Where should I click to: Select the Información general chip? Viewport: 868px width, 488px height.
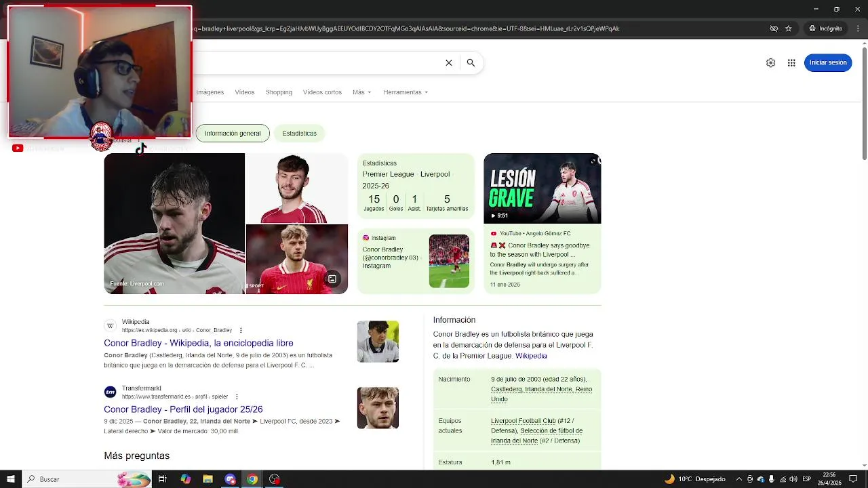click(x=233, y=133)
